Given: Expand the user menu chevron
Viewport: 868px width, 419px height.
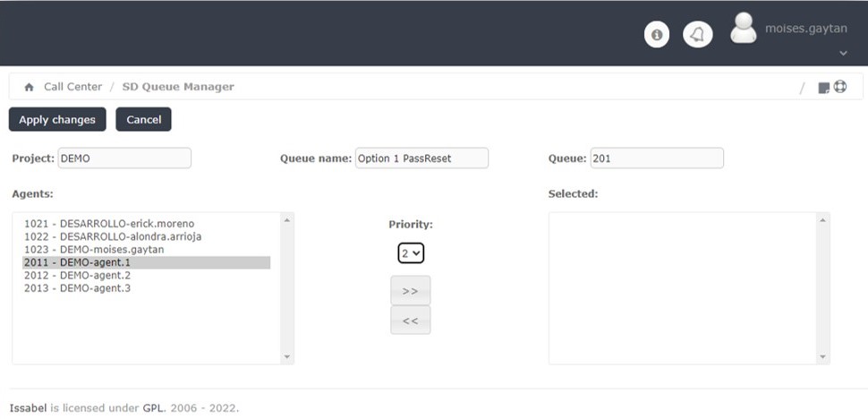Looking at the screenshot, I should tap(843, 54).
